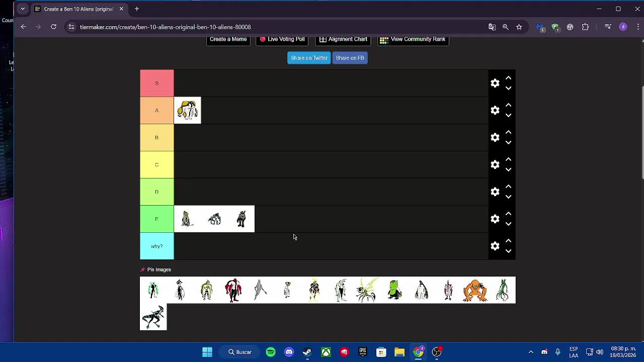The width and height of the screenshot is (644, 362).
Task: Bookmark this page with star icon
Action: click(519, 27)
